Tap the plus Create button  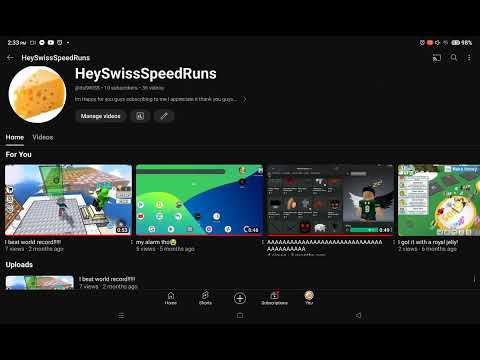pyautogui.click(x=240, y=298)
